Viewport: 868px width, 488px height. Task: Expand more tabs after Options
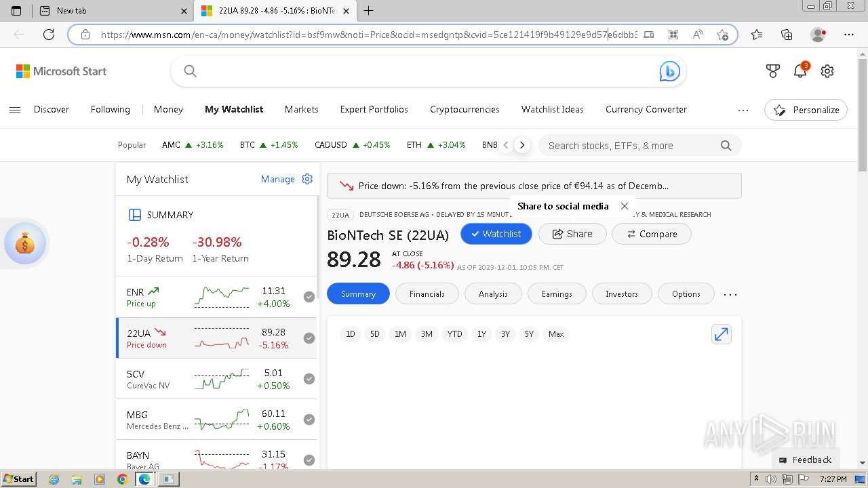tap(730, 294)
